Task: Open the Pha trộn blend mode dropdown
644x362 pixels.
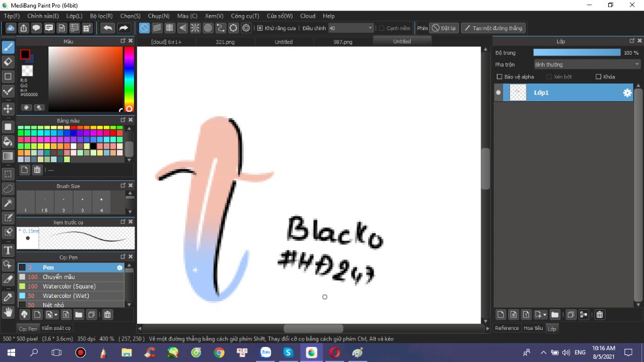Action: point(586,64)
